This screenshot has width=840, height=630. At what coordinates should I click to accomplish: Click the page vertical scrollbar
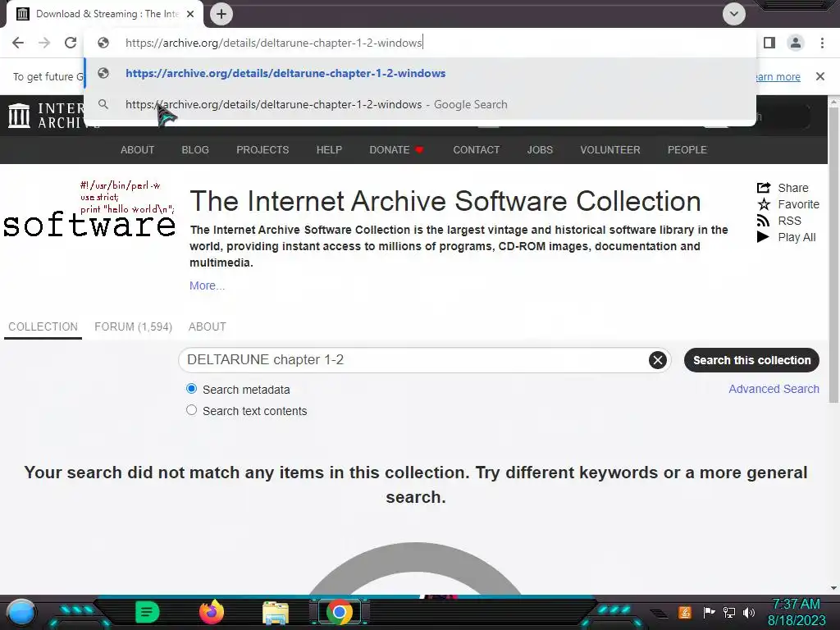[x=833, y=254]
